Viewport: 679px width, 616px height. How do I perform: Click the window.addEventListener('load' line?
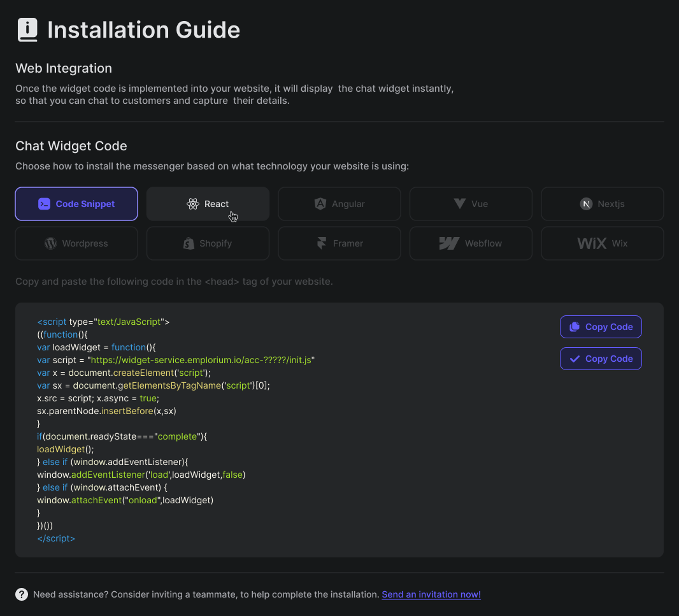[x=141, y=475]
